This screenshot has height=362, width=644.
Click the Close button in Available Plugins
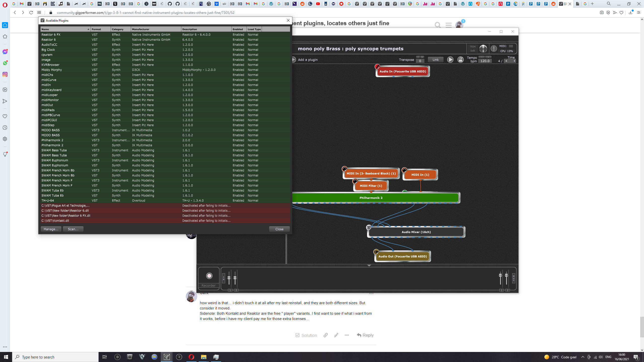click(x=279, y=229)
